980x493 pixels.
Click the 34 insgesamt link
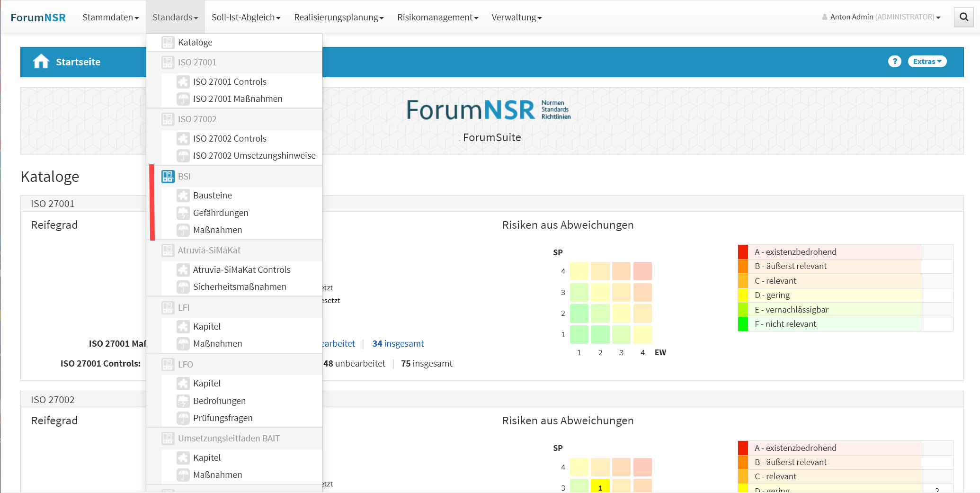coord(398,344)
